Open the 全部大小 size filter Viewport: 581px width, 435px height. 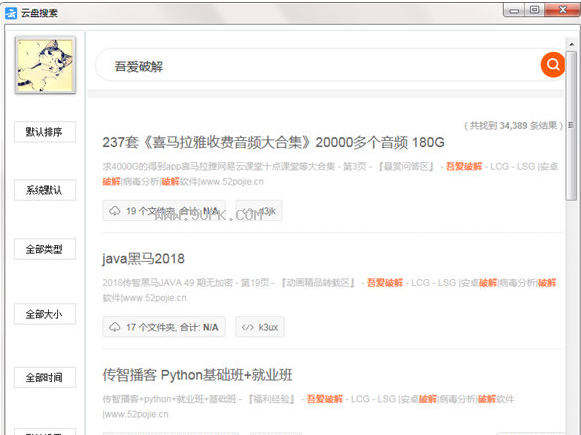pyautogui.click(x=45, y=314)
